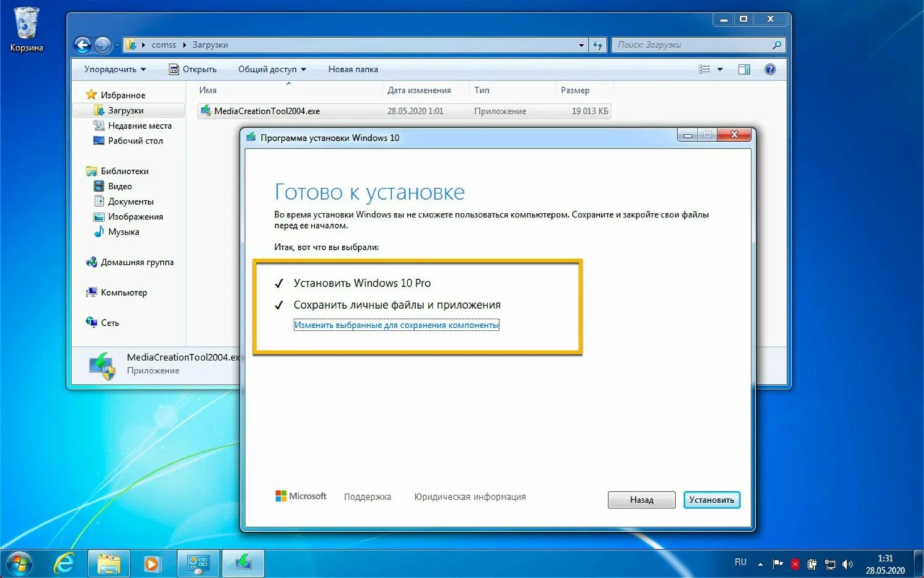Change view using the view icon
Image resolution: width=924 pixels, height=578 pixels.
point(705,70)
